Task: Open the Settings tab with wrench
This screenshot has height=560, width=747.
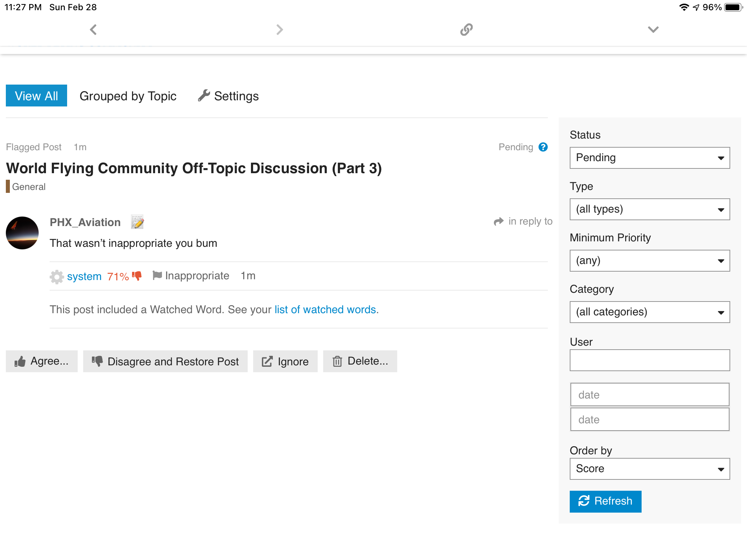Action: tap(228, 96)
